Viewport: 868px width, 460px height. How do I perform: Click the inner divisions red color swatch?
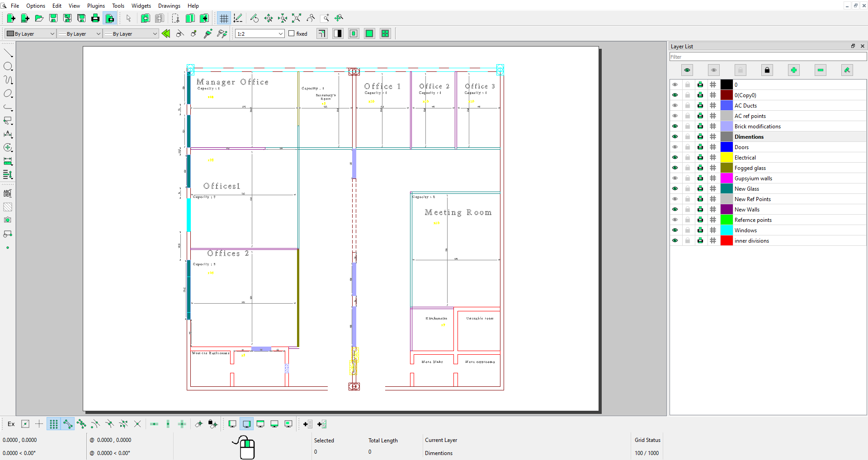point(726,240)
